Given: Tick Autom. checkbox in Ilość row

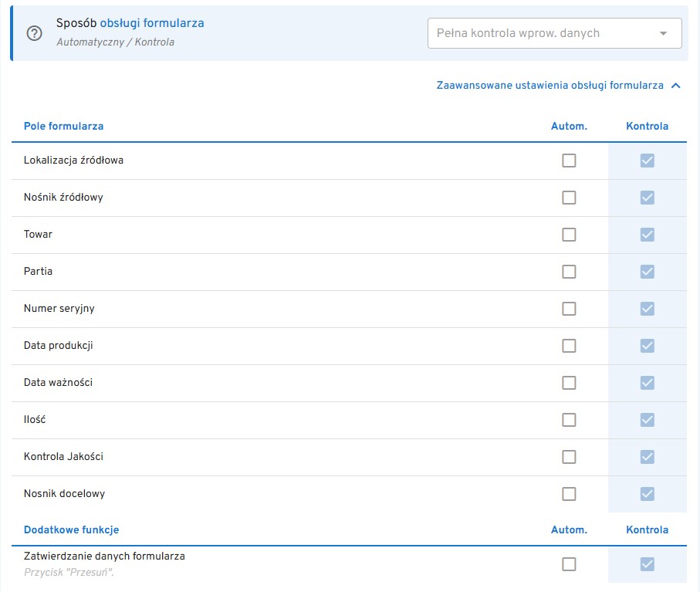Looking at the screenshot, I should [x=569, y=420].
